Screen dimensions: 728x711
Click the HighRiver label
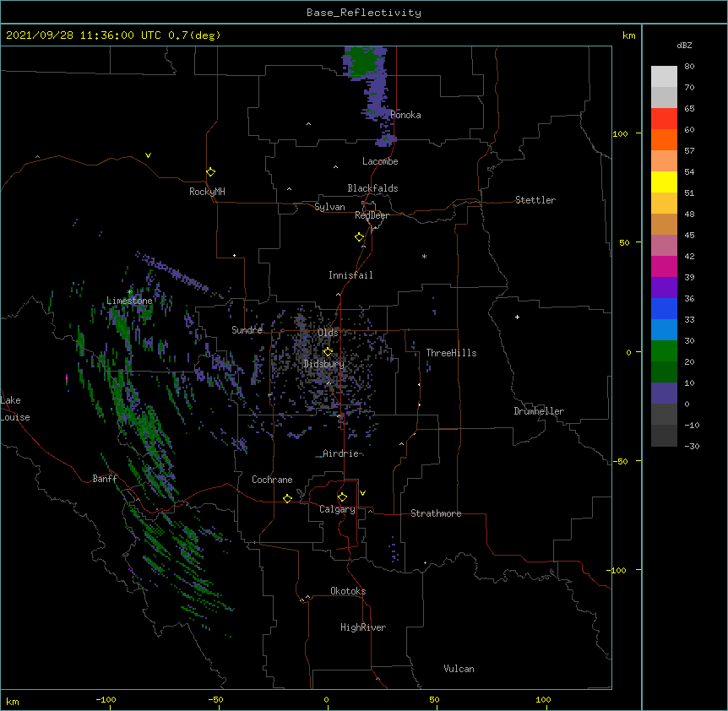363,627
